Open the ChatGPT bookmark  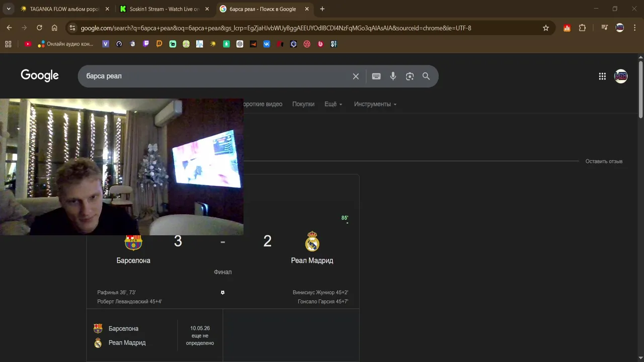tap(240, 44)
